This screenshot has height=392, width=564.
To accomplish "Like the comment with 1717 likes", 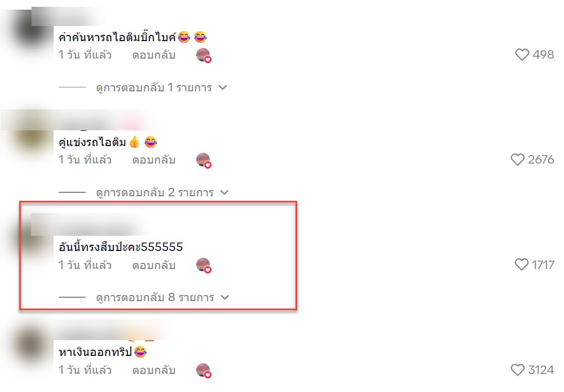I will coord(522,265).
